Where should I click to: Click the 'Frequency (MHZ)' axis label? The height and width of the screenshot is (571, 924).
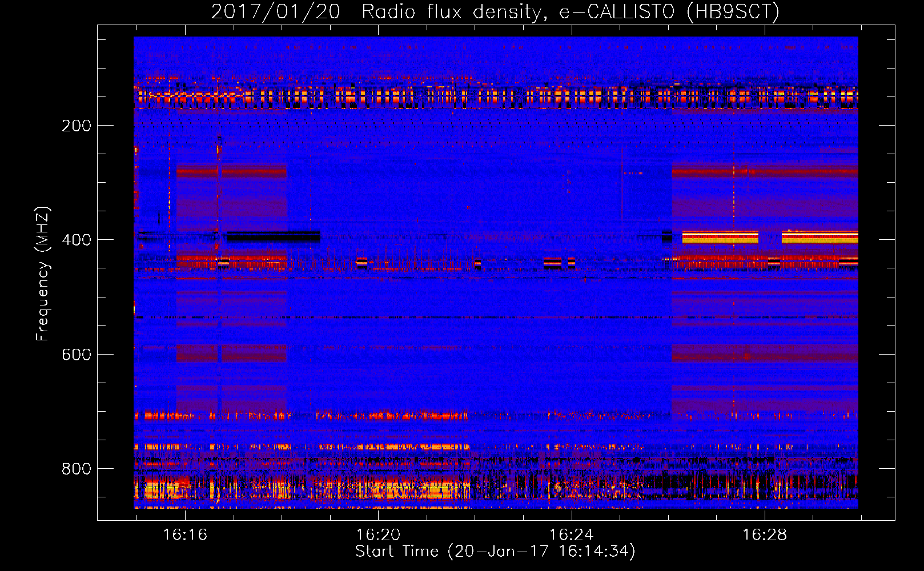point(43,274)
